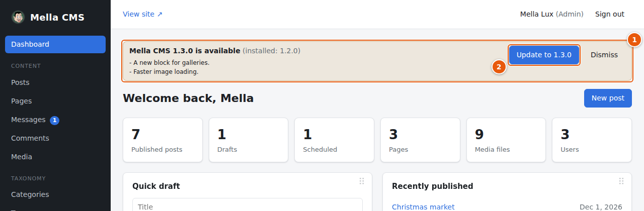Click the Mella CMS avatar logo
This screenshot has height=211, width=644.
coord(18,17)
